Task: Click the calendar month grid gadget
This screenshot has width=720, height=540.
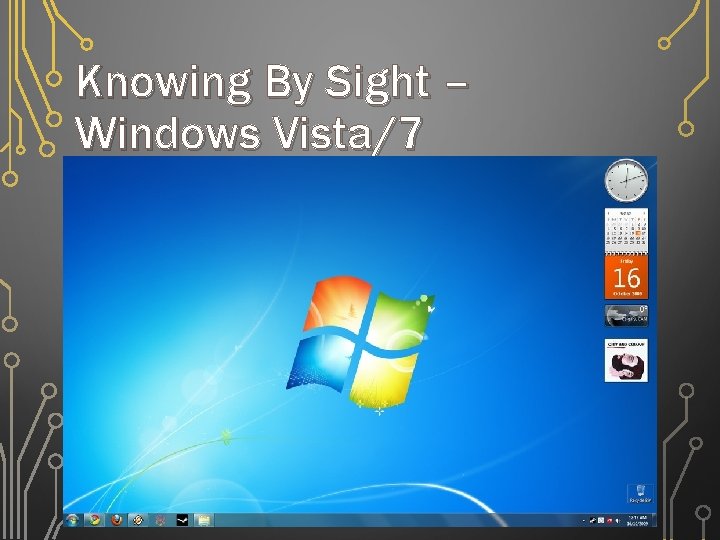Action: pos(626,231)
